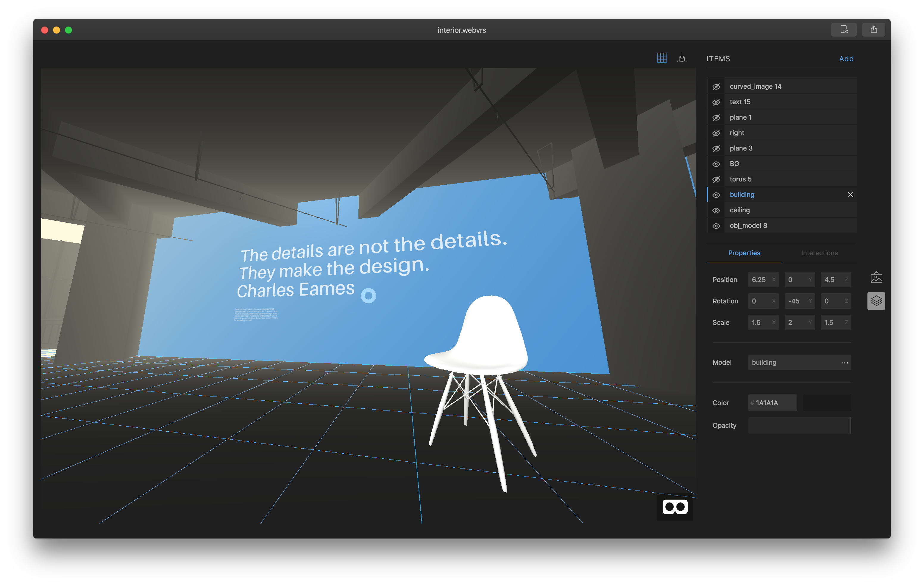Open the background image panel icon
This screenshot has height=586, width=924.
(x=876, y=277)
